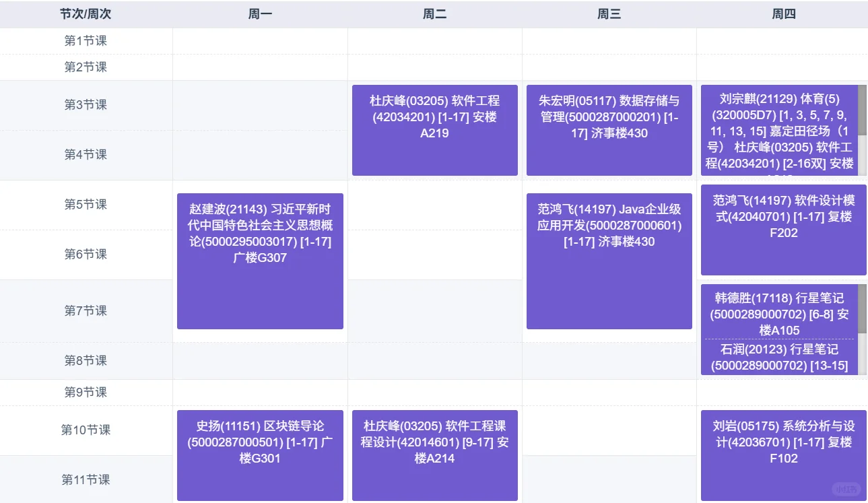The height and width of the screenshot is (503, 868).
Task: Click the 第1节课 row label
Action: pyautogui.click(x=86, y=40)
